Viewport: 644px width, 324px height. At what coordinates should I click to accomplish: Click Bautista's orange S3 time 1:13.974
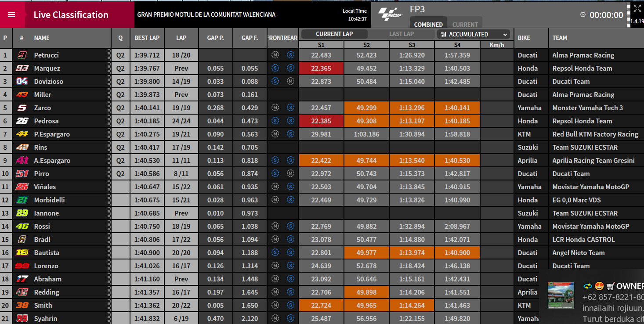click(x=412, y=252)
